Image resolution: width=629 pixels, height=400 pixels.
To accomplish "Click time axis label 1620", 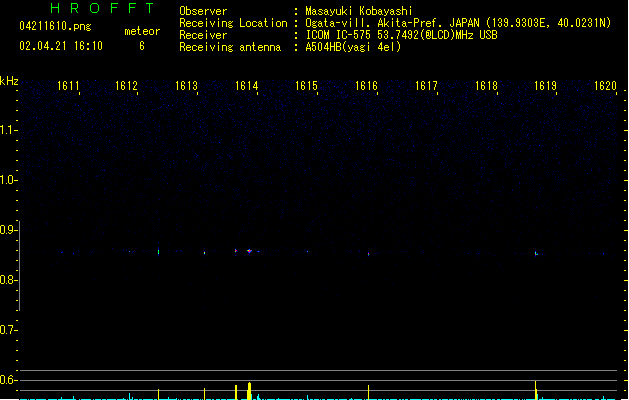I will click(x=605, y=86).
